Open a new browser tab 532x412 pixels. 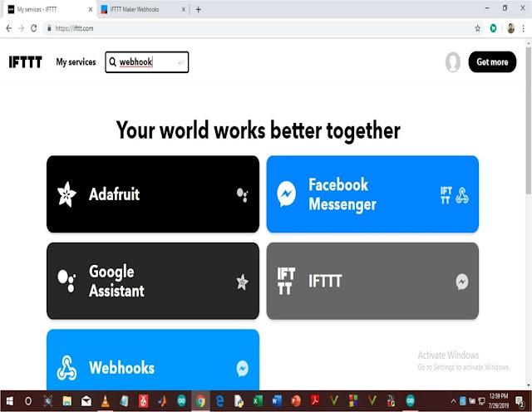click(199, 9)
